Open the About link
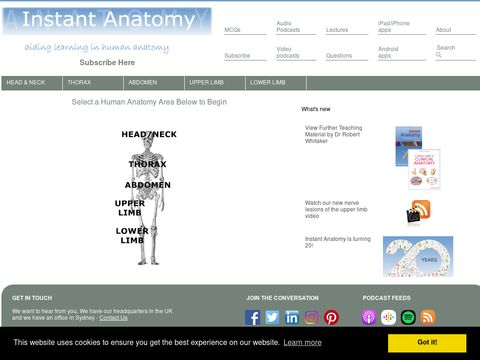 point(443,30)
